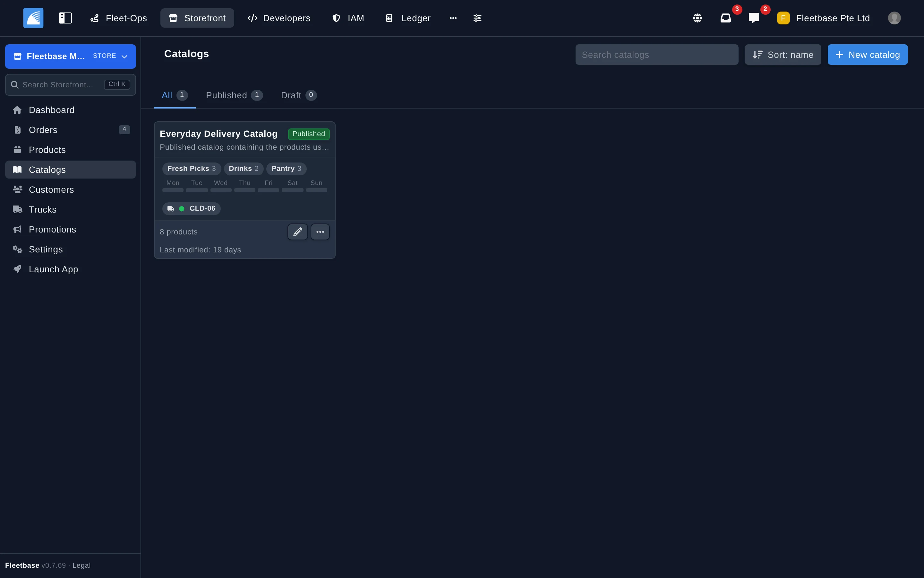This screenshot has width=924, height=578.
Task: Click the New catalog button
Action: [868, 55]
